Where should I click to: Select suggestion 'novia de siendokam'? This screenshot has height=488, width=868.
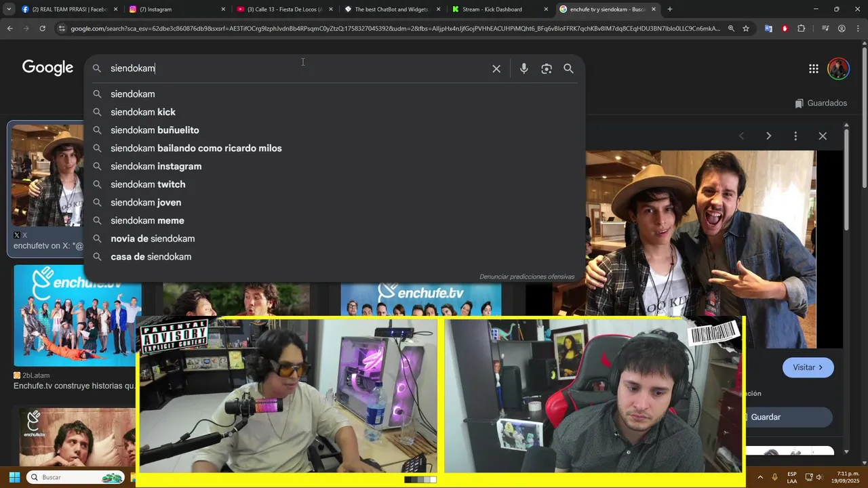coord(334,239)
